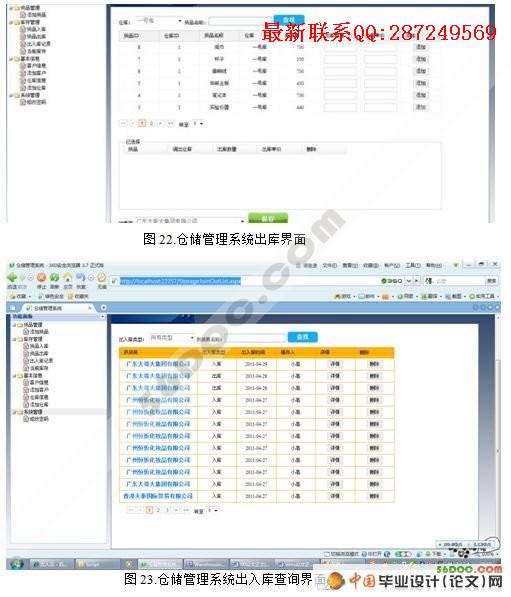Open 货品入库 in lower screenshot tree
The height and width of the screenshot is (597, 511).
pos(38,346)
